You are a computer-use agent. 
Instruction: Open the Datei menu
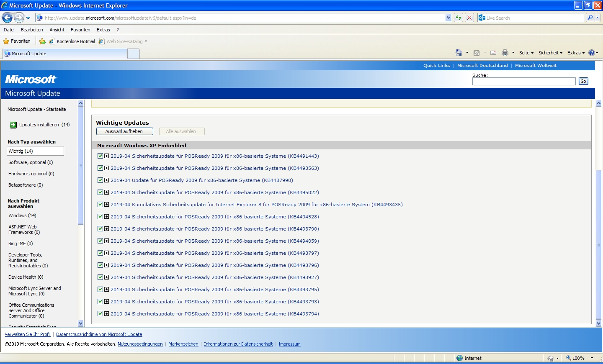9,30
